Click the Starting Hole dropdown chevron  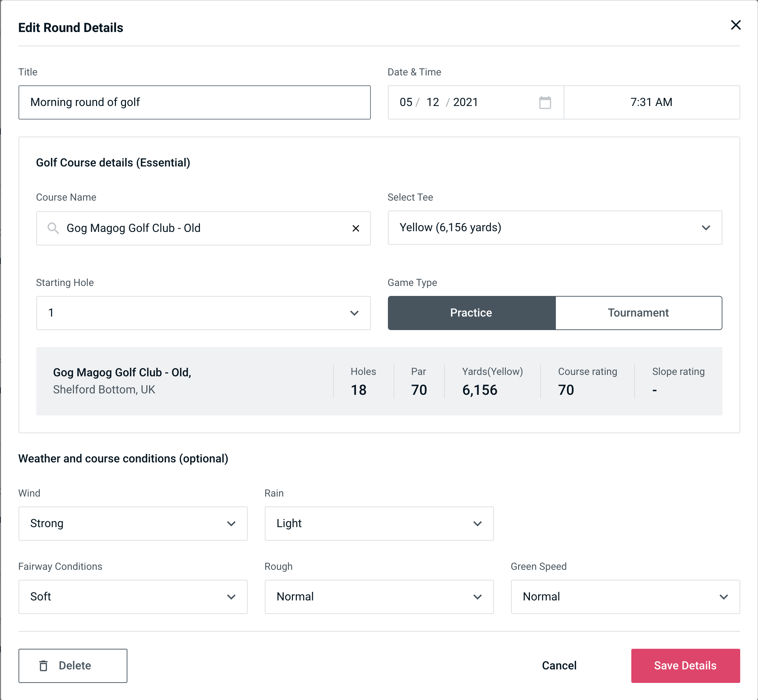tap(354, 313)
